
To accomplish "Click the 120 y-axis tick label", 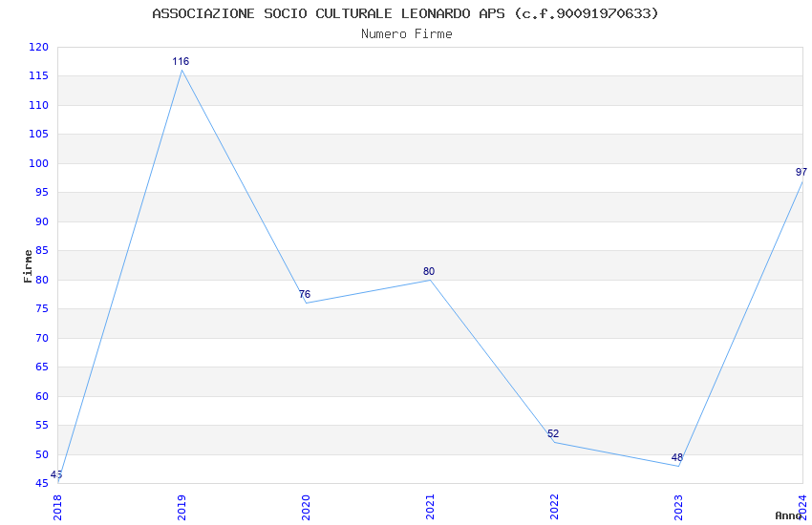I will (38, 47).
